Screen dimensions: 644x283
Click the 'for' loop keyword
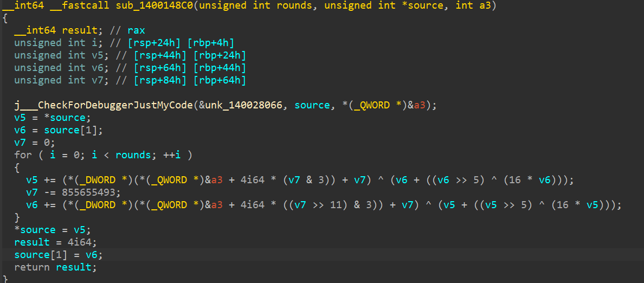pyautogui.click(x=23, y=155)
